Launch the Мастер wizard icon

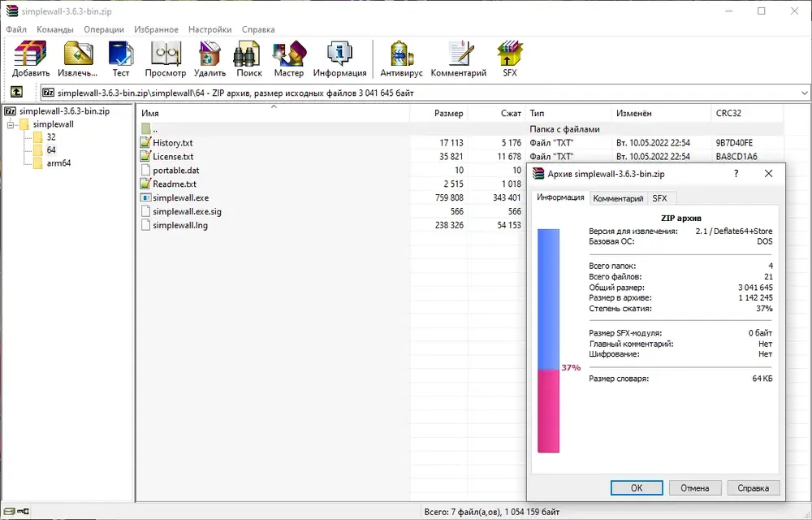coord(289,59)
